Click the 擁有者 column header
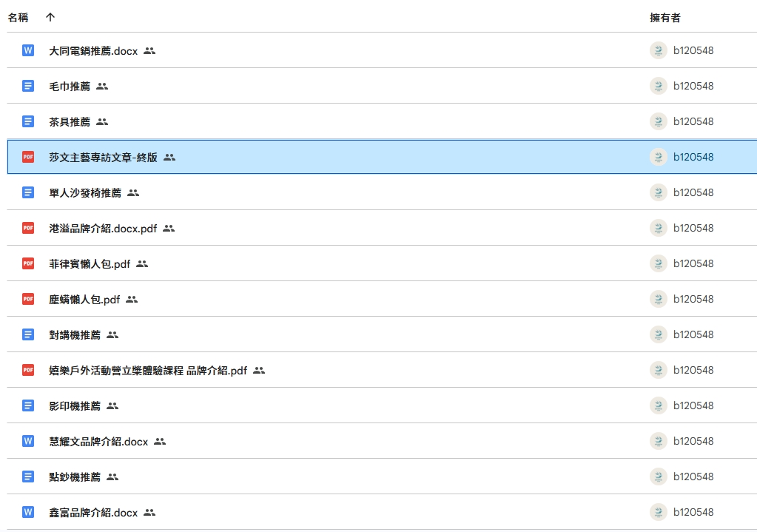This screenshot has width=757, height=532. coord(665,18)
